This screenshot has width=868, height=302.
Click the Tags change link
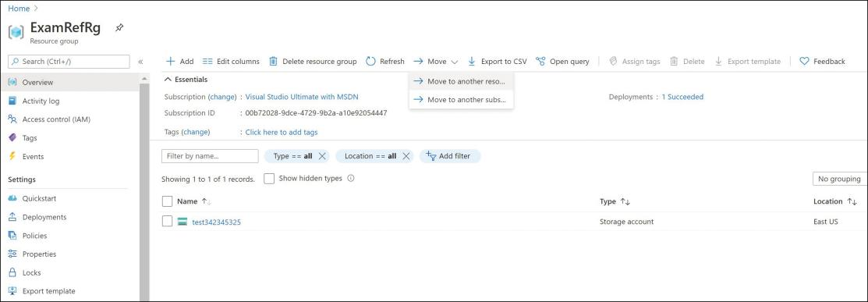click(x=196, y=132)
